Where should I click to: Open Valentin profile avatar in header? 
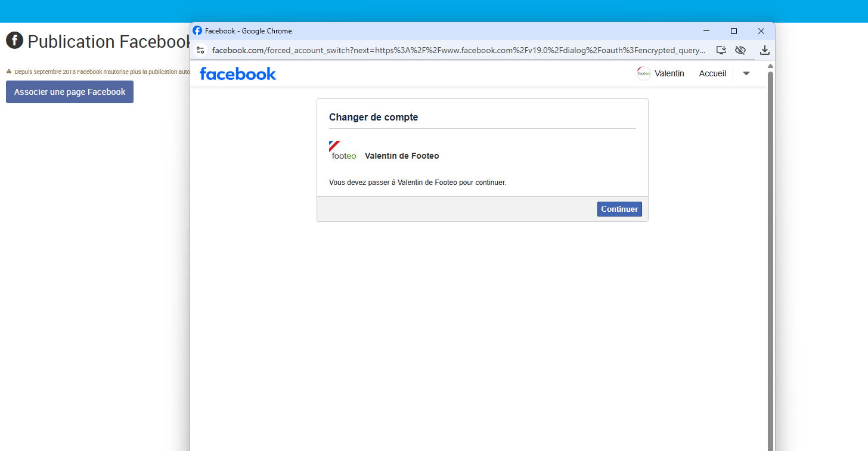644,73
